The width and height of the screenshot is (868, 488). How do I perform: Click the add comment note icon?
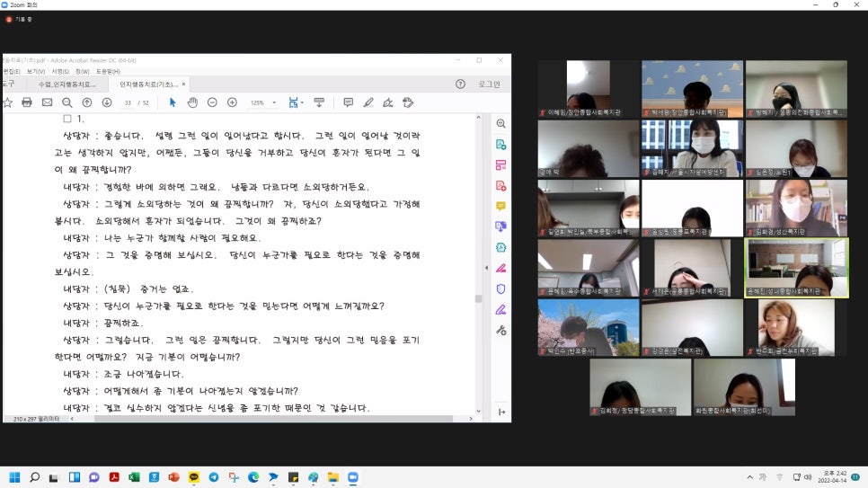(x=348, y=102)
